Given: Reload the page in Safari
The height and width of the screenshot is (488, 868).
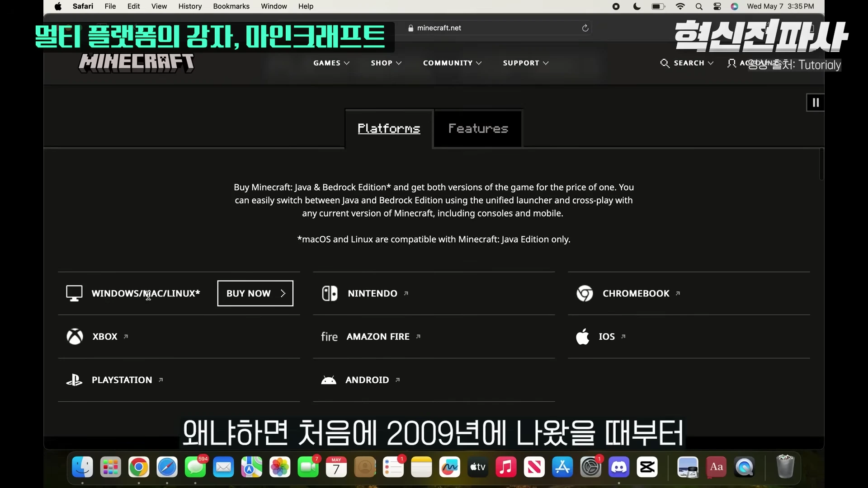Looking at the screenshot, I should pyautogui.click(x=585, y=28).
